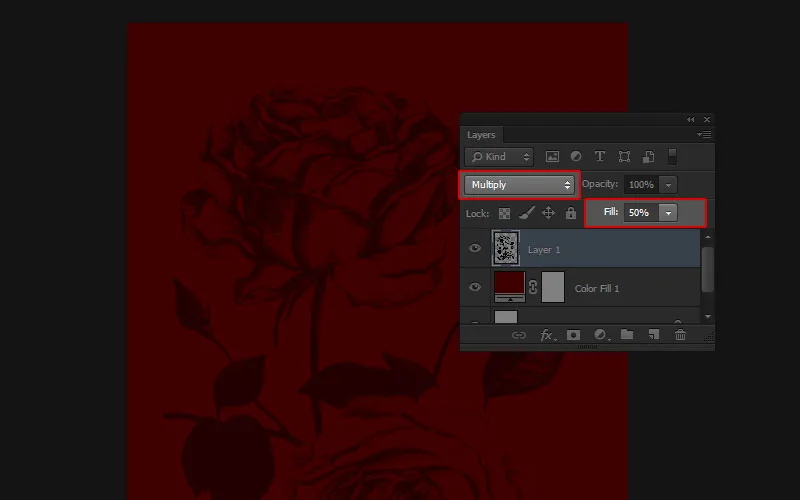Filter layers by shape layers
This screenshot has width=800, height=500.
click(624, 157)
